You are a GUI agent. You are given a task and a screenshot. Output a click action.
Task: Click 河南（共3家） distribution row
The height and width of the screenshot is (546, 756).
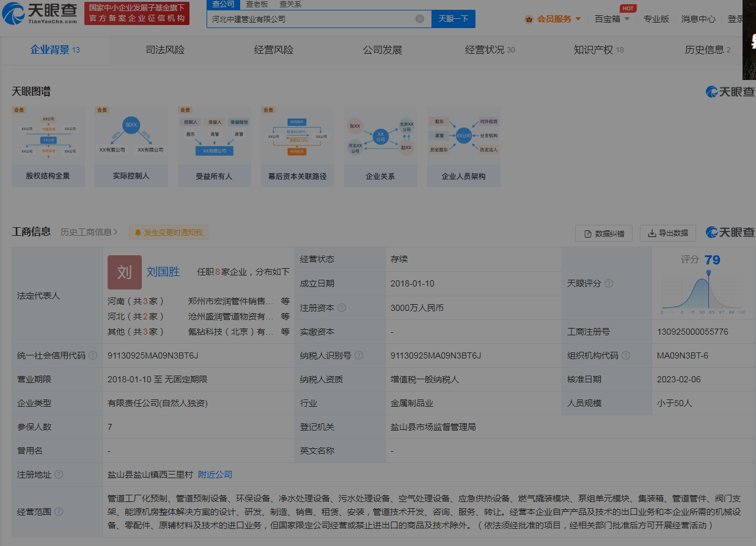click(x=136, y=301)
